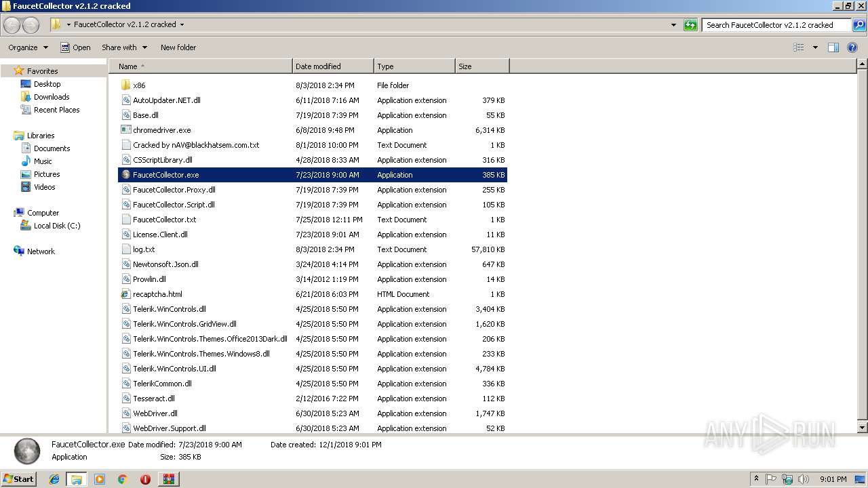Sort by Type column header

click(x=414, y=66)
